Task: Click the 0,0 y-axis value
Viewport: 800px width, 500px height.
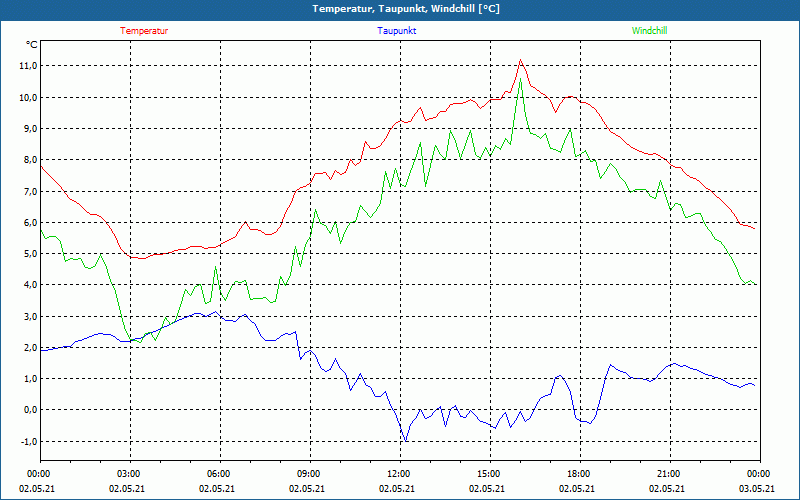Action: [x=29, y=410]
